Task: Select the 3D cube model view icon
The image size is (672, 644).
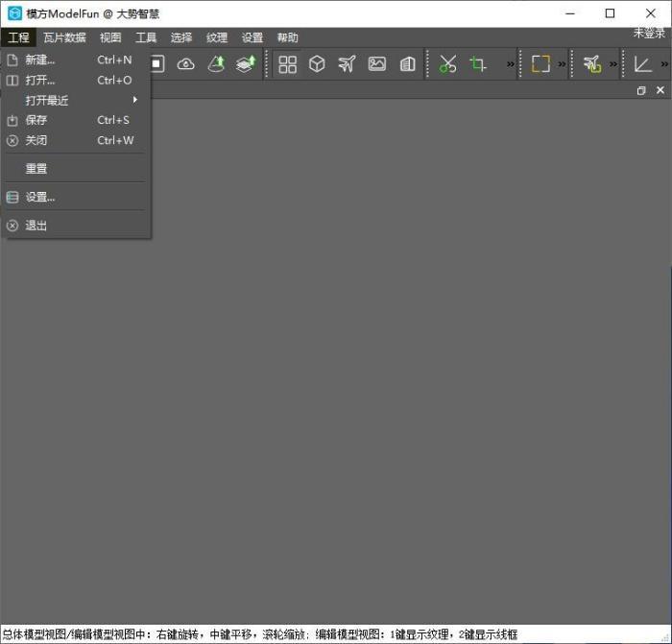Action: (x=317, y=64)
